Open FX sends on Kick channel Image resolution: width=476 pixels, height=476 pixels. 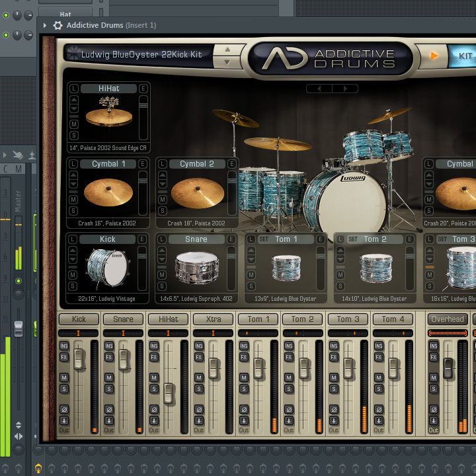point(64,357)
